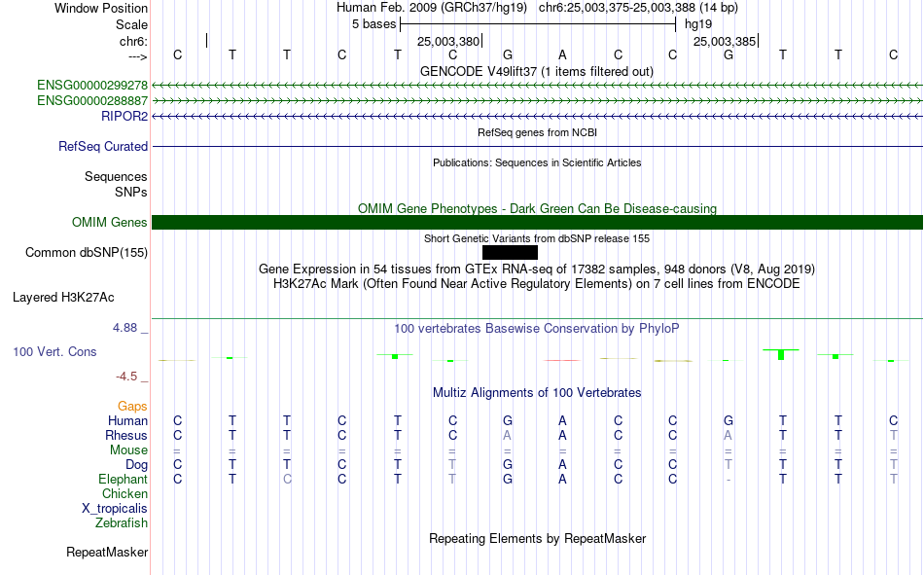Click Repeating Elements by RepeatMasker title

point(538,538)
